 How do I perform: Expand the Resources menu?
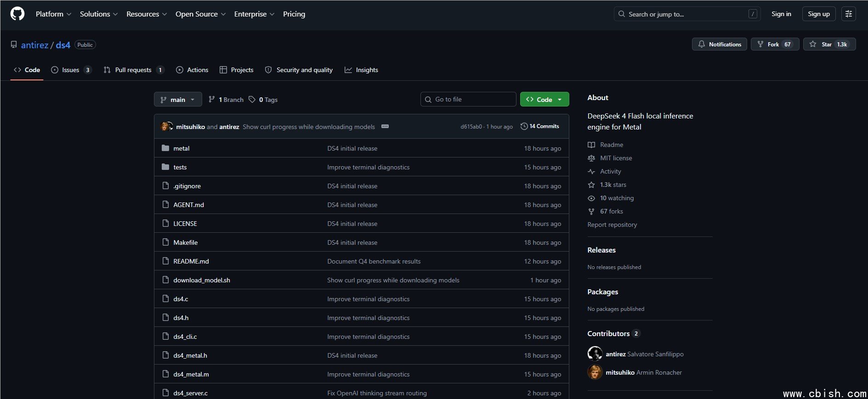pos(147,14)
